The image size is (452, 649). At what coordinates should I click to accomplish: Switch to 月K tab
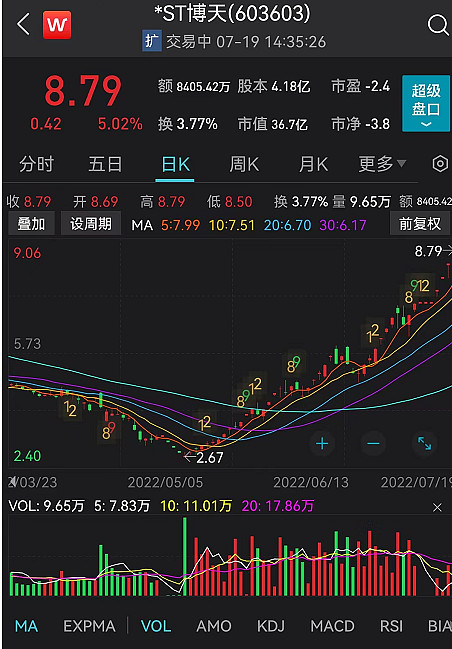coord(313,165)
